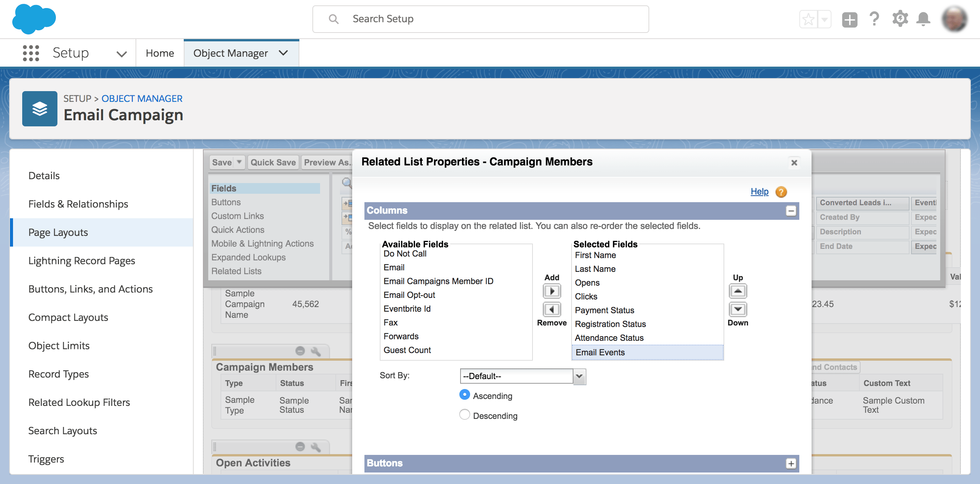Add selected field using Add arrow

tap(551, 291)
